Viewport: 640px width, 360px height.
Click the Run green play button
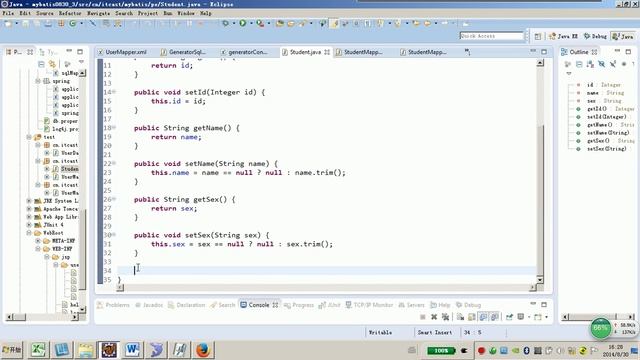pyautogui.click(x=242, y=23)
